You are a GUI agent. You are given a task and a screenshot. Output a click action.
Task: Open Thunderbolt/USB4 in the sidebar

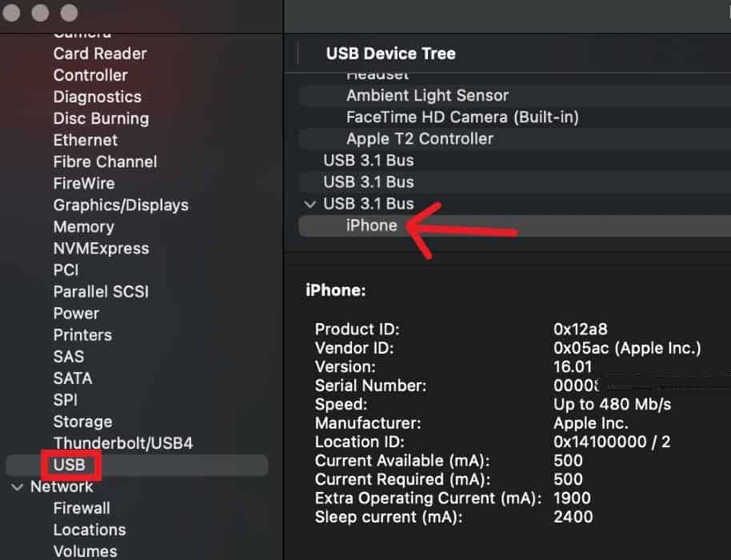tap(123, 443)
